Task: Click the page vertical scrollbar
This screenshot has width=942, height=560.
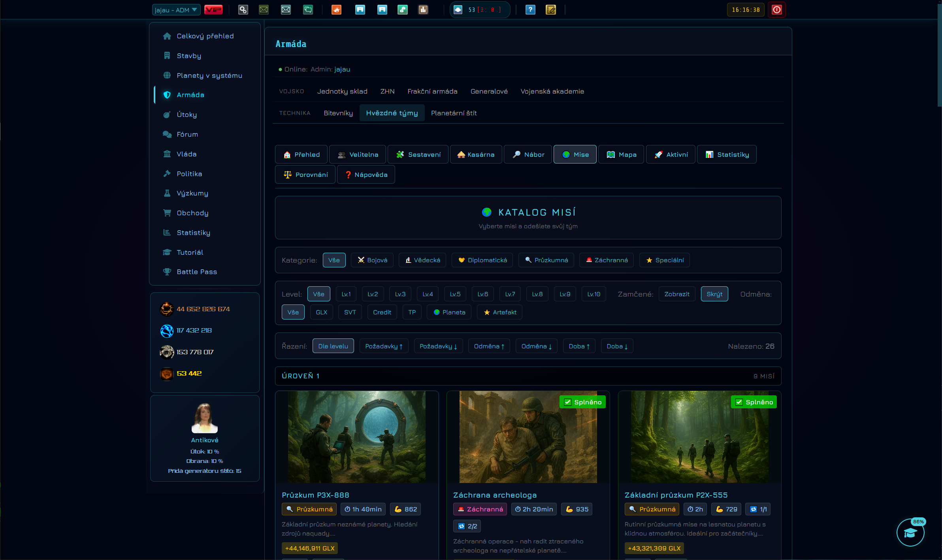Action: pyautogui.click(x=939, y=55)
